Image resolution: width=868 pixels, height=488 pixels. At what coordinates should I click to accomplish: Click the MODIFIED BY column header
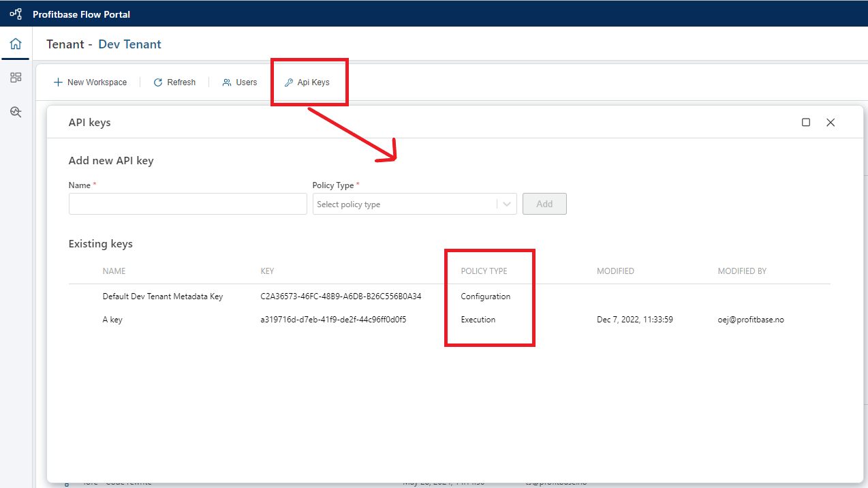coord(742,271)
